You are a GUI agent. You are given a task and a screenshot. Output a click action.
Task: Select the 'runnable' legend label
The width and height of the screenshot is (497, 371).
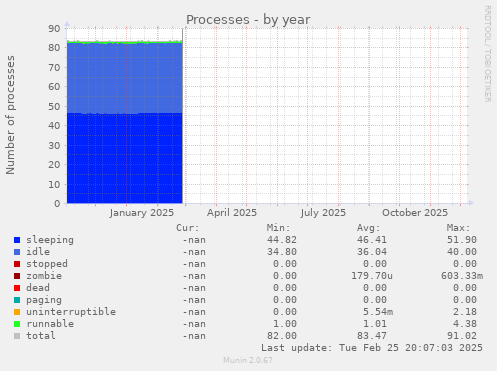[50, 324]
